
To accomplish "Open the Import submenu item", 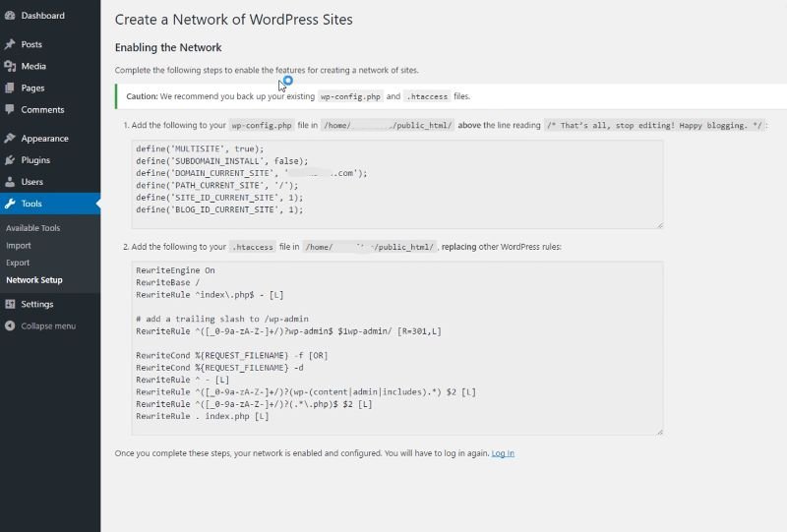I will coord(19,246).
